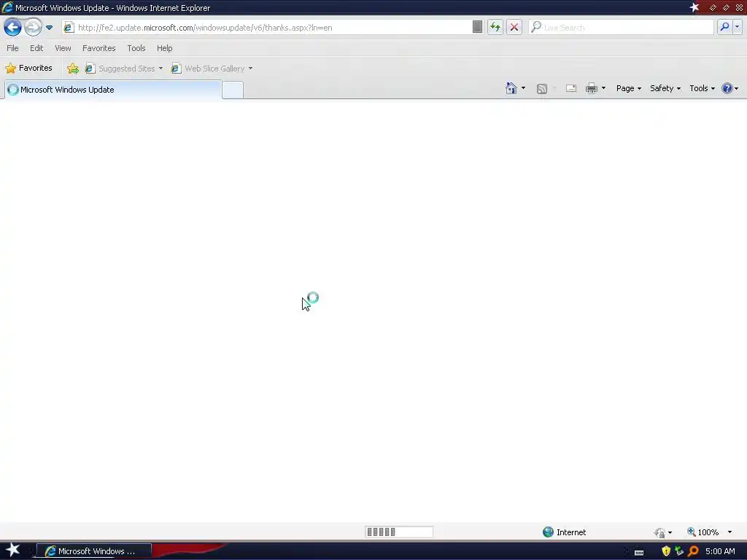Click the Internet security zone globe

tap(548, 532)
